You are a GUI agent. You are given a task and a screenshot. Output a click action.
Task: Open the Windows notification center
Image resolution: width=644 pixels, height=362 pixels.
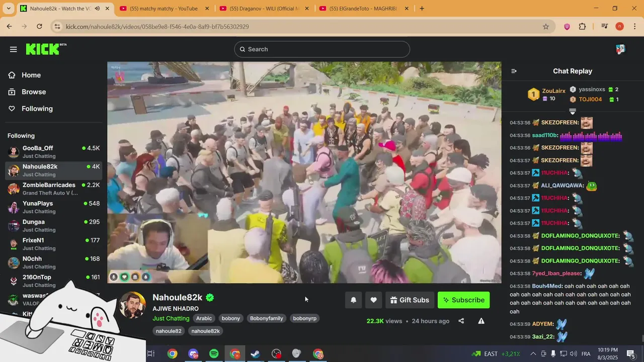point(630,354)
